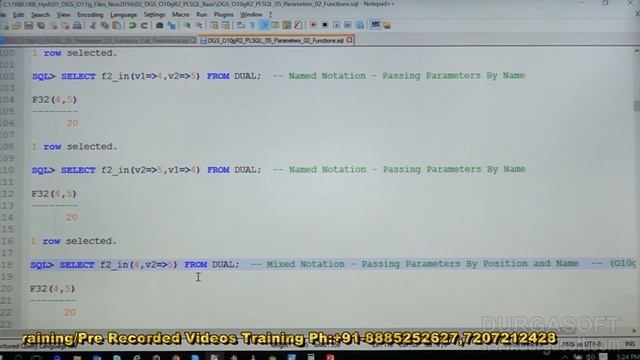
Task: Open the Settings menu
Action: point(155,15)
